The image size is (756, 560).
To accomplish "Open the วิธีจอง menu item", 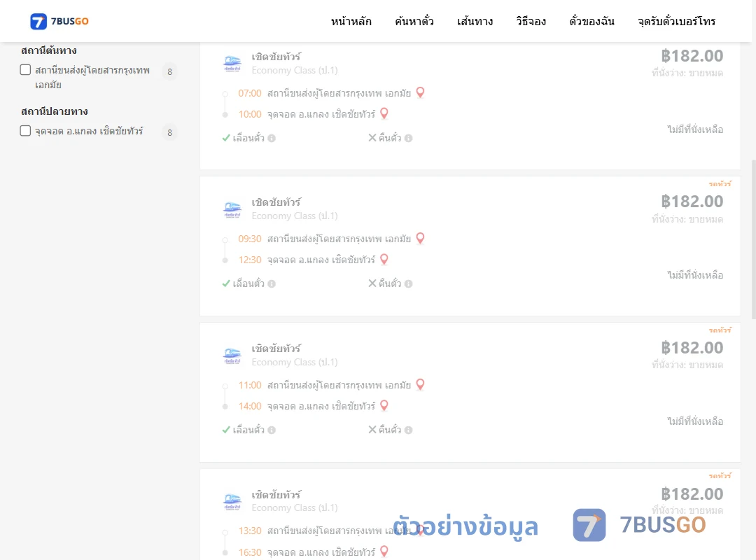I will coord(531,21).
